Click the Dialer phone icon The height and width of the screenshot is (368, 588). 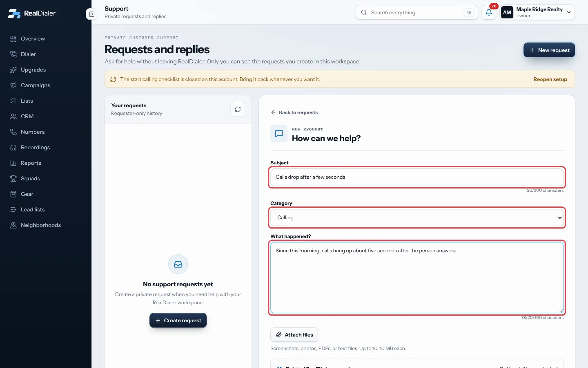pos(13,54)
